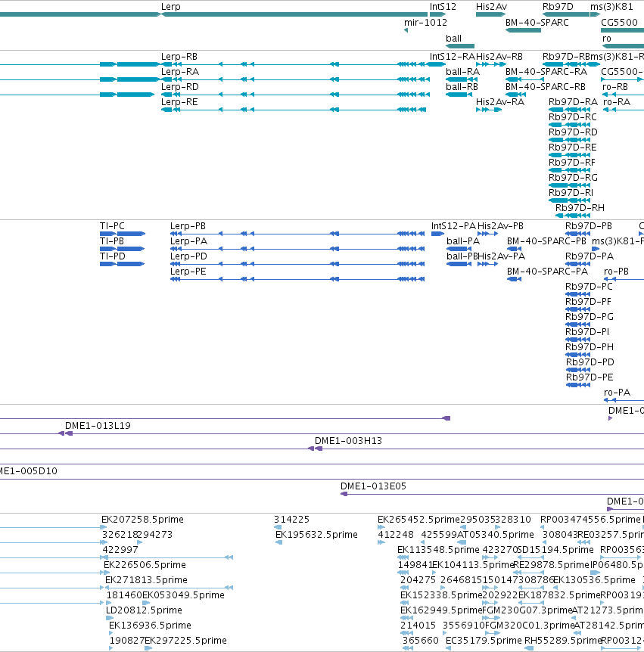Select the BM-40-SPARC gene label
644x652 pixels.
coord(537,23)
